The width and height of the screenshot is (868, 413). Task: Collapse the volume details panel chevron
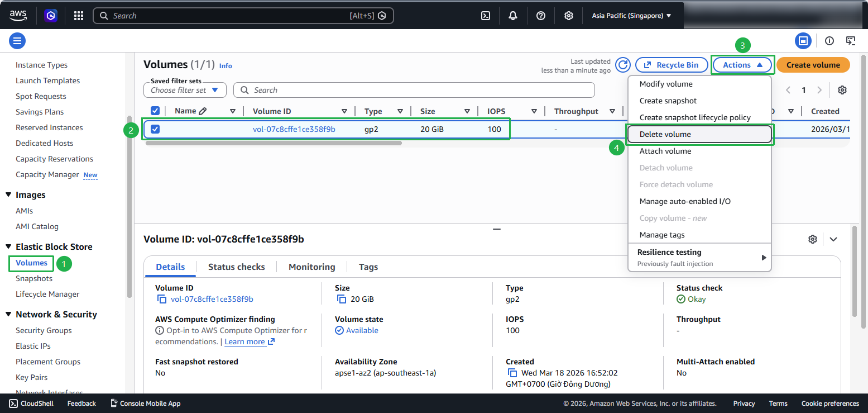pos(833,239)
